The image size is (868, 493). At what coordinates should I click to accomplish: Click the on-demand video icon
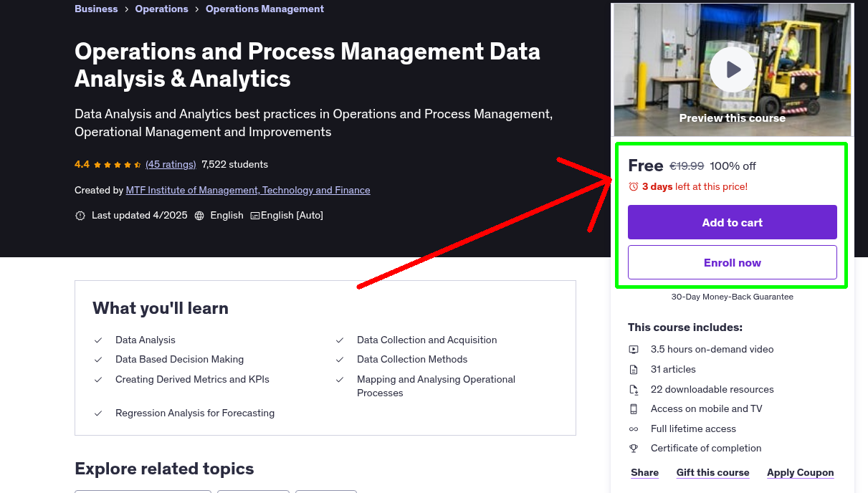pyautogui.click(x=634, y=350)
